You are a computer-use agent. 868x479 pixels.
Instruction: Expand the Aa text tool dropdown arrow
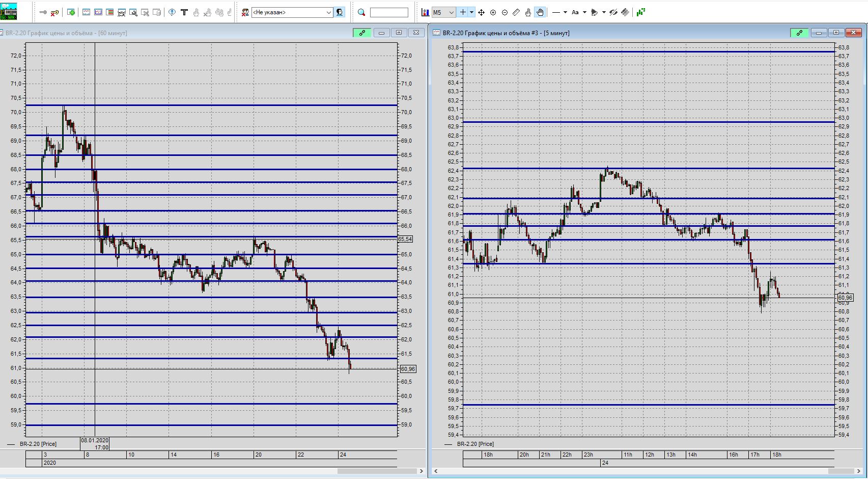(x=584, y=12)
